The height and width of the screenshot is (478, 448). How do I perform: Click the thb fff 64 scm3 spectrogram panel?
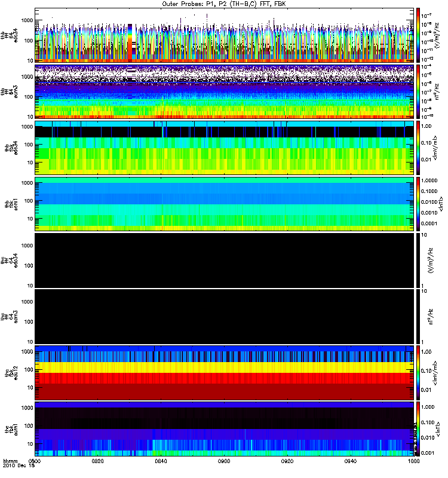click(225, 91)
